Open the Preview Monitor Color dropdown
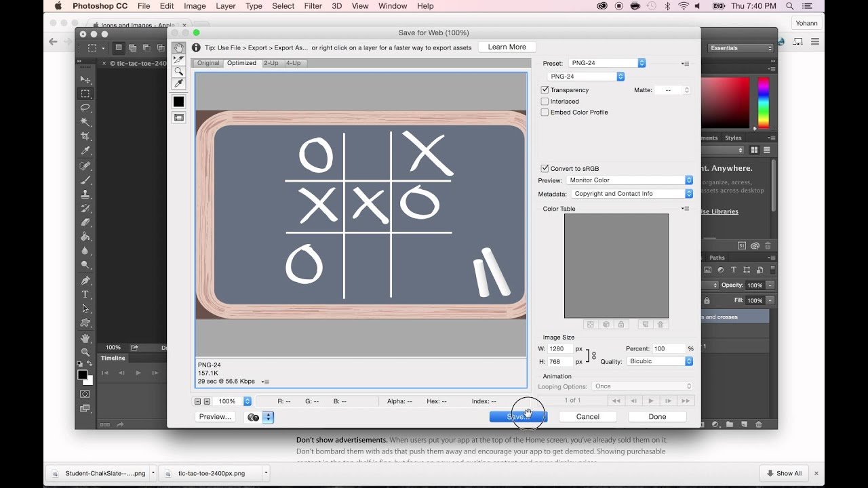Screen dimensions: 868x488 [630, 180]
